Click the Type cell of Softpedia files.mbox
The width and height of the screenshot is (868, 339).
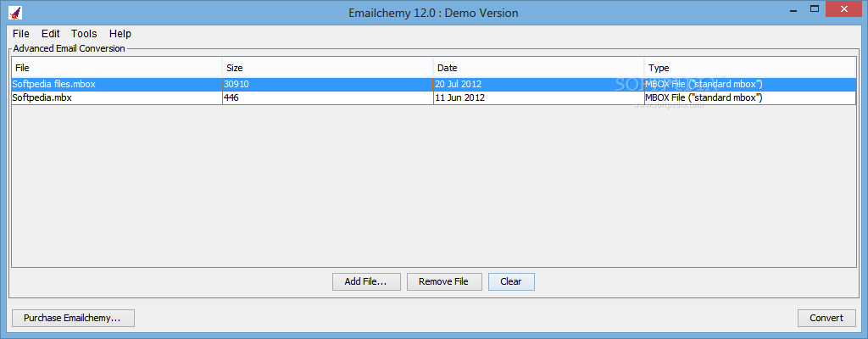pos(750,84)
